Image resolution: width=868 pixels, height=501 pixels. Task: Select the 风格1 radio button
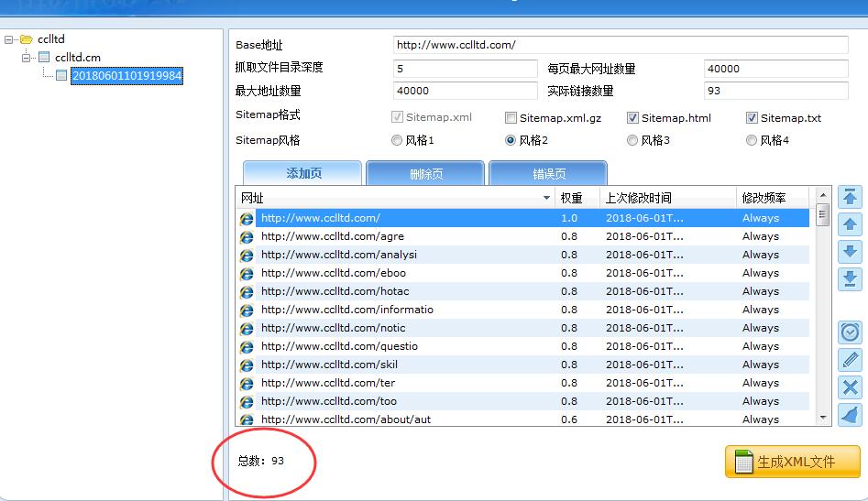coord(396,140)
